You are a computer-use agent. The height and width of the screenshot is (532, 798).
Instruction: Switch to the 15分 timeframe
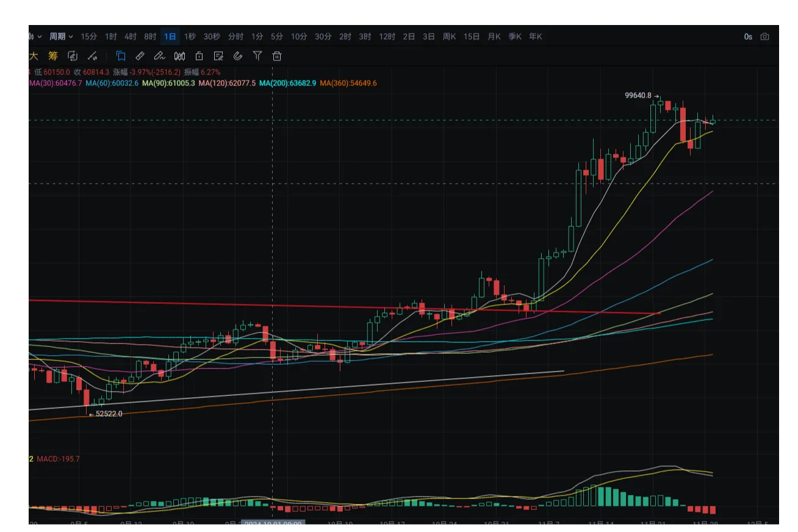click(x=89, y=37)
